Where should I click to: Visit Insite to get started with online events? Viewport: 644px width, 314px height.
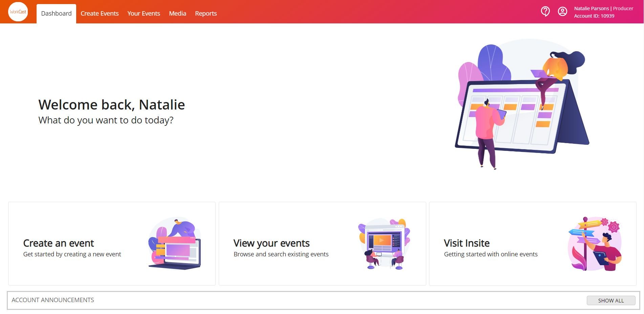[532, 243]
